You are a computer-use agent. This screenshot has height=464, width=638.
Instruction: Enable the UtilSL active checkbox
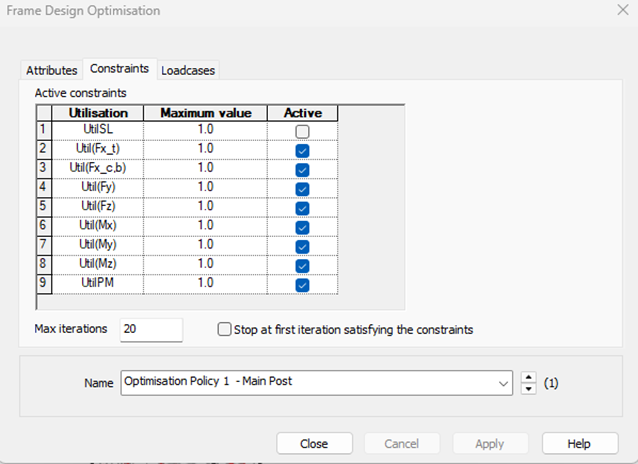(302, 132)
